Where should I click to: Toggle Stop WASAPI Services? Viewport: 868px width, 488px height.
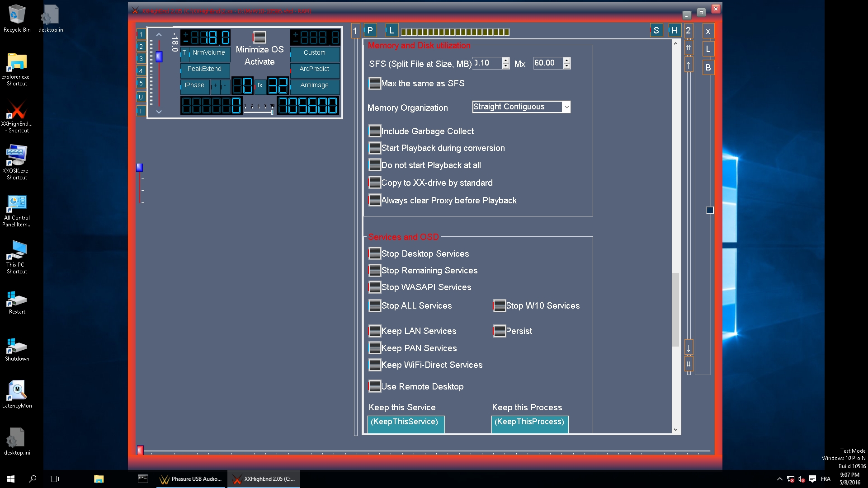(x=375, y=287)
